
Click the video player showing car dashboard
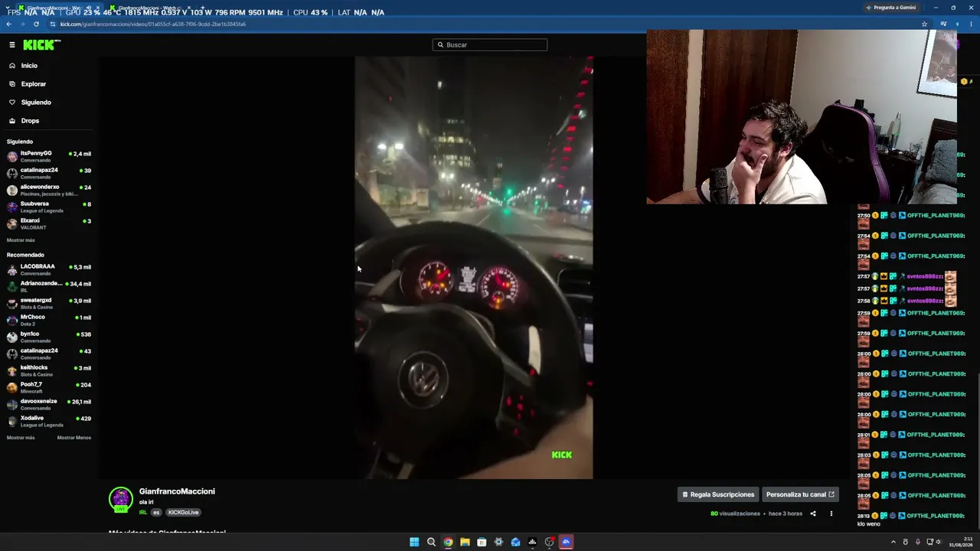coord(473,267)
